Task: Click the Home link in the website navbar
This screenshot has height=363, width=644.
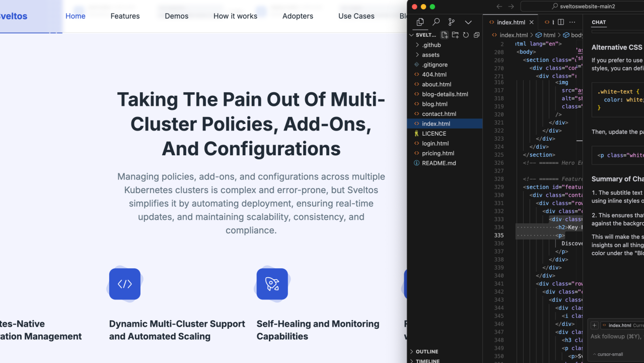Action: (x=75, y=16)
